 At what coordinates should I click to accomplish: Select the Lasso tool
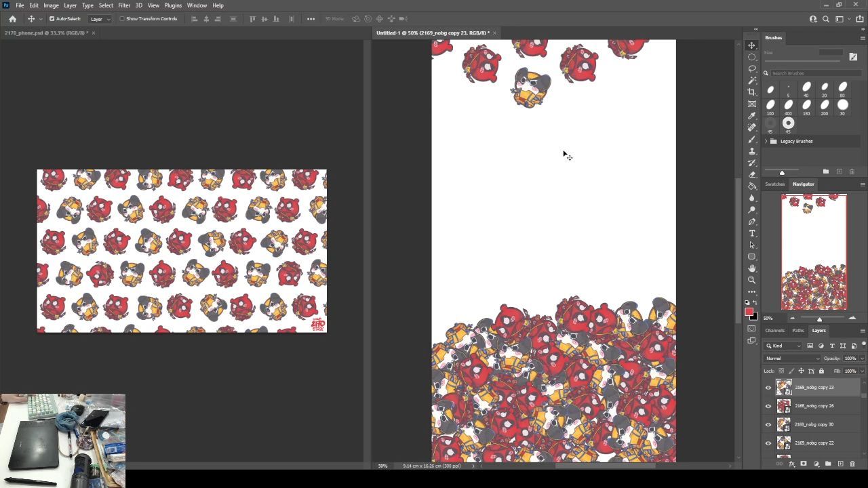click(751, 68)
